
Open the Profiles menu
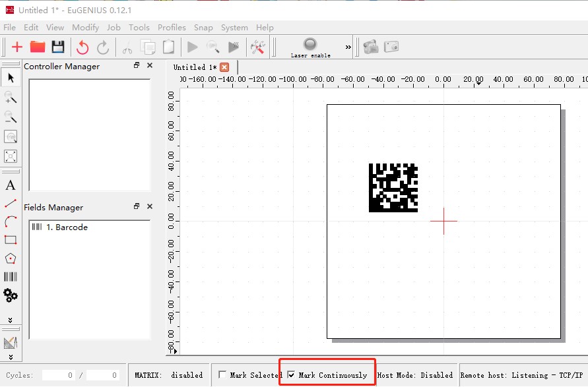tap(172, 27)
